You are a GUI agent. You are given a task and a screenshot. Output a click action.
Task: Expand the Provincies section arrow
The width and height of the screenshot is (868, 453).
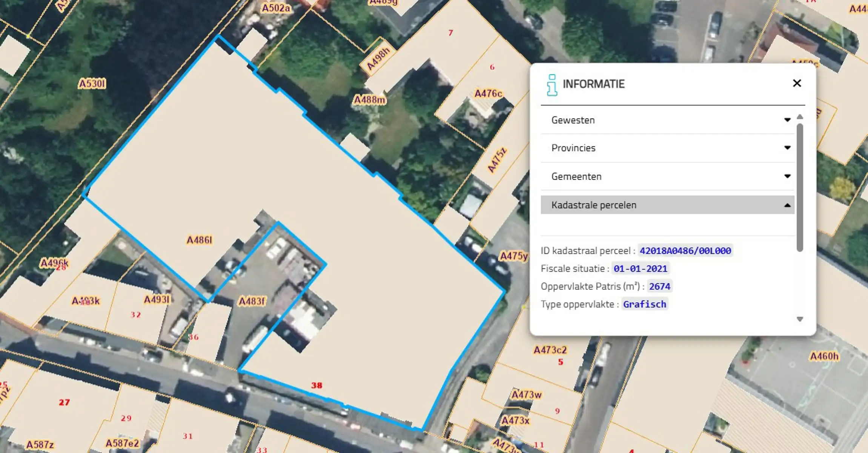pos(787,148)
